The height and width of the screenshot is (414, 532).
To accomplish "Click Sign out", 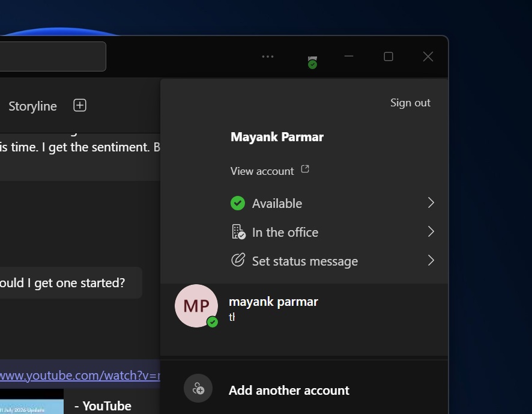I will pyautogui.click(x=410, y=103).
